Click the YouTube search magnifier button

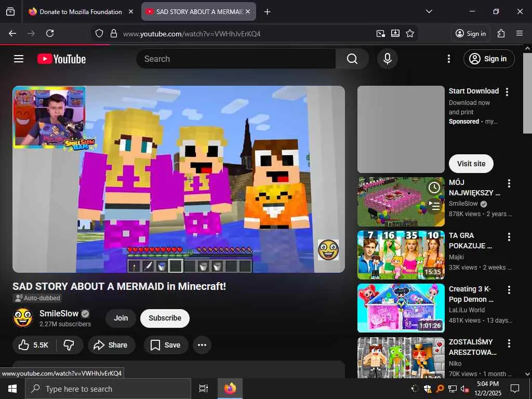point(352,59)
